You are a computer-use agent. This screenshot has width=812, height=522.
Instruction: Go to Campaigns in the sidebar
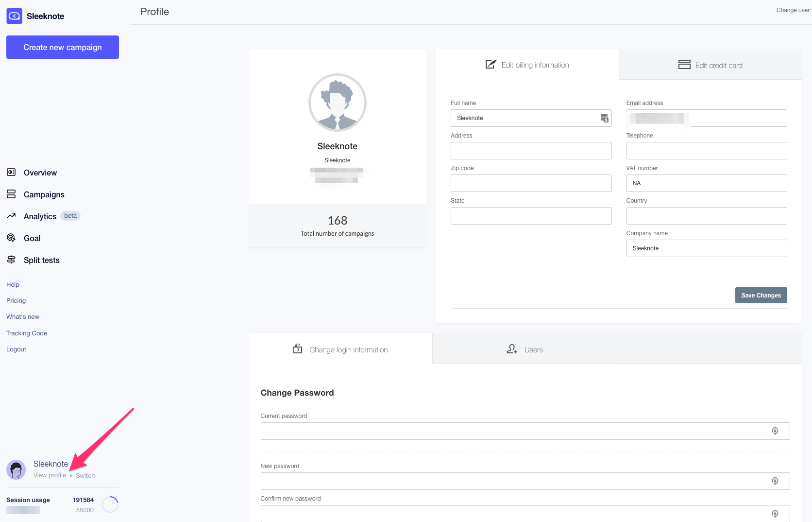click(x=44, y=194)
